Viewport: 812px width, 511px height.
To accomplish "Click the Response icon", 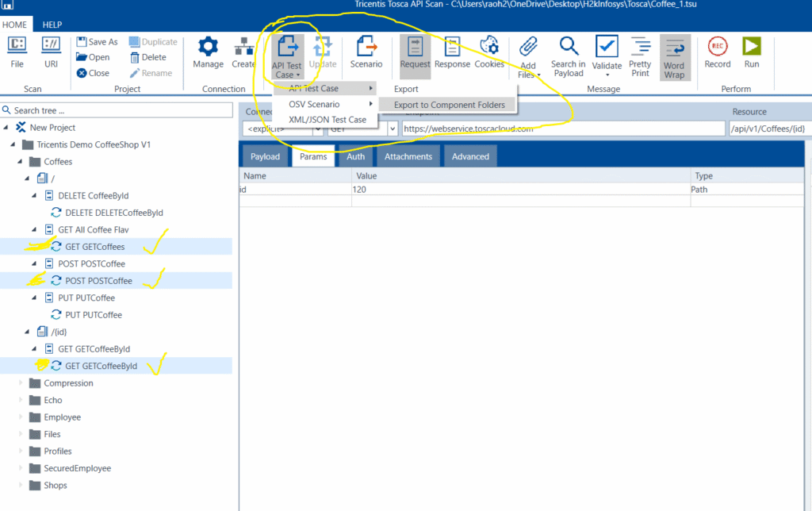I will click(x=451, y=50).
